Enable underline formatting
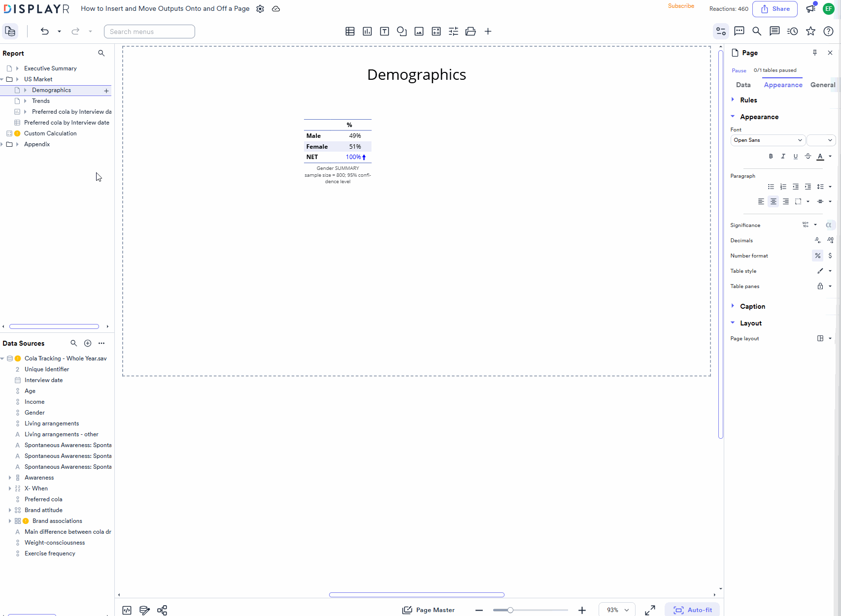The image size is (841, 616). pos(795,156)
